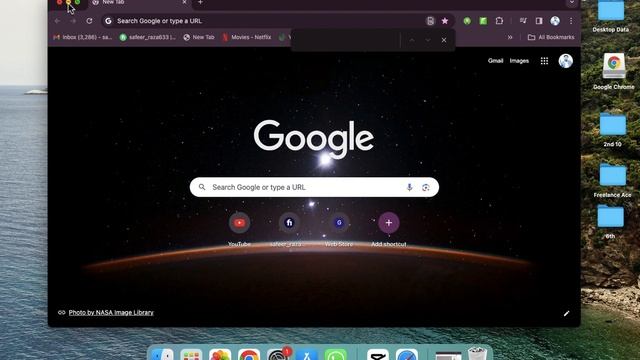Open the All Bookmarks folder
Viewport: 640px width, 360px height.
point(551,37)
